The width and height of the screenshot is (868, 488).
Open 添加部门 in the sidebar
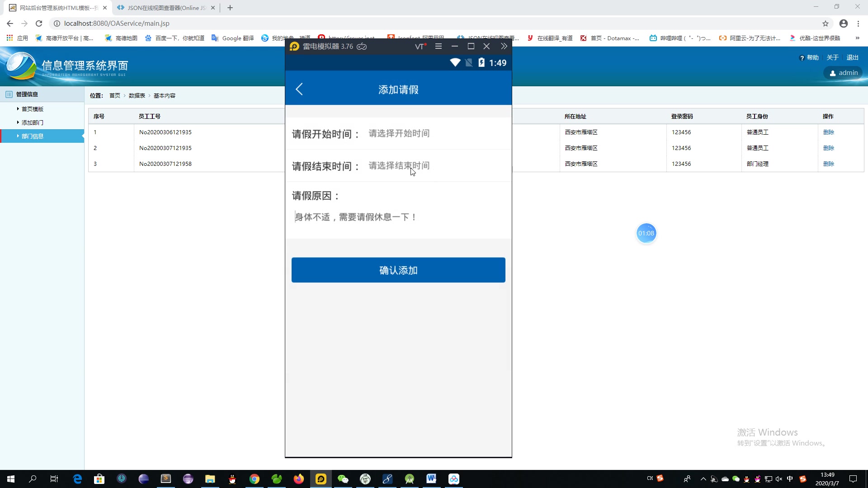click(33, 122)
